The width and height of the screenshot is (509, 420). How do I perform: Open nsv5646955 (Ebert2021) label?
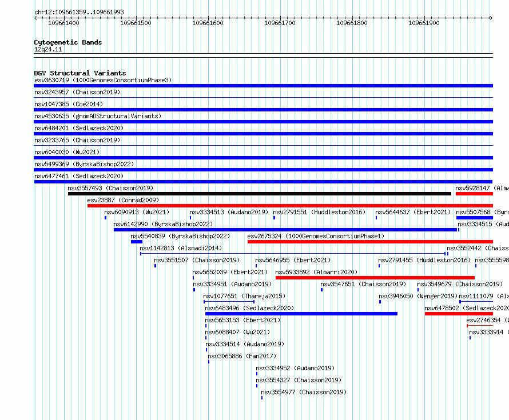tap(293, 260)
